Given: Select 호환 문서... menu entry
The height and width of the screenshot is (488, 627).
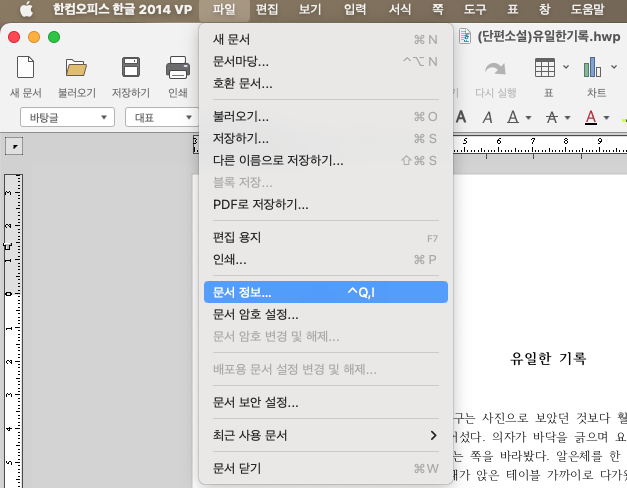Looking at the screenshot, I should pos(326,83).
